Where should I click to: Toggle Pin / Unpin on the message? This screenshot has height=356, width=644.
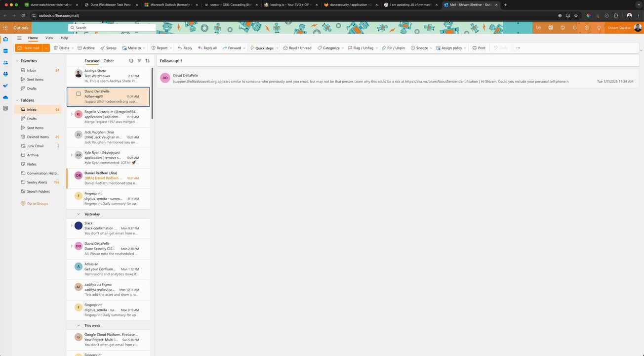(x=393, y=48)
